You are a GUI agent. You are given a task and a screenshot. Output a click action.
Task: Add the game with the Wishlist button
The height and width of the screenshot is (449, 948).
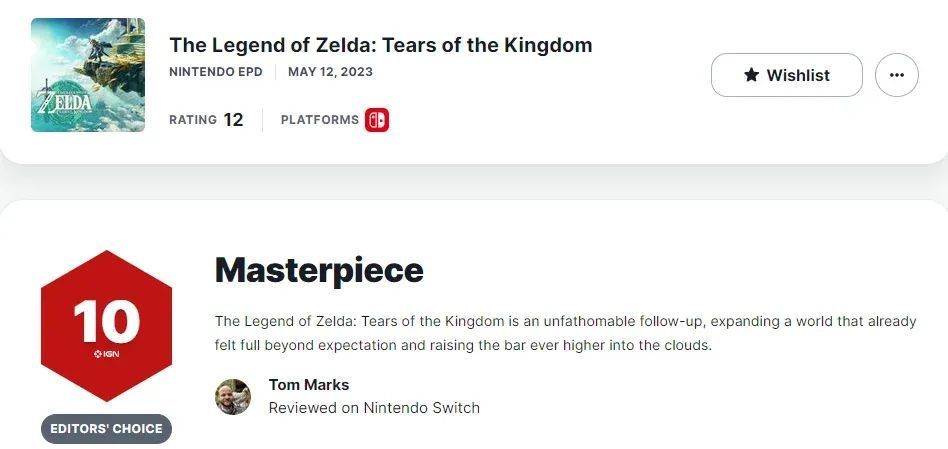point(786,75)
